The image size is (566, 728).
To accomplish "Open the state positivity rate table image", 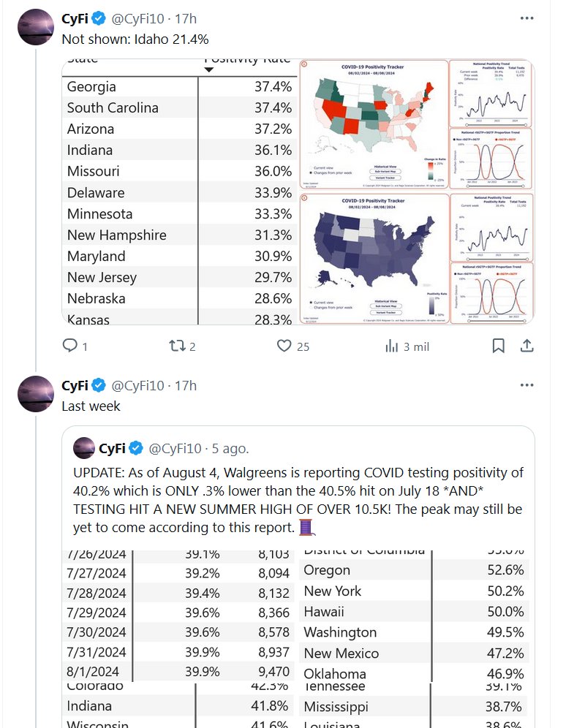I will (x=179, y=192).
